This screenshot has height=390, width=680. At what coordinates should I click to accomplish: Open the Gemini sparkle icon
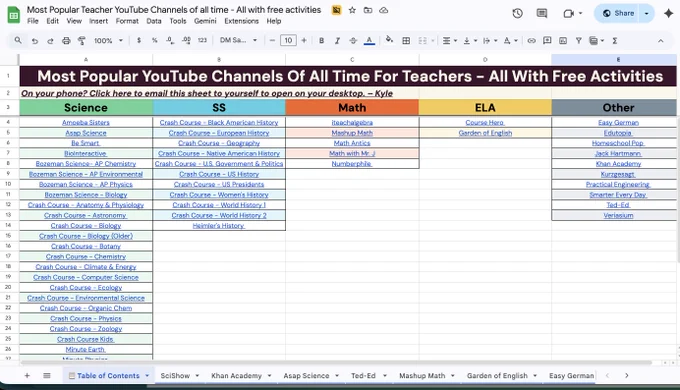(x=668, y=13)
